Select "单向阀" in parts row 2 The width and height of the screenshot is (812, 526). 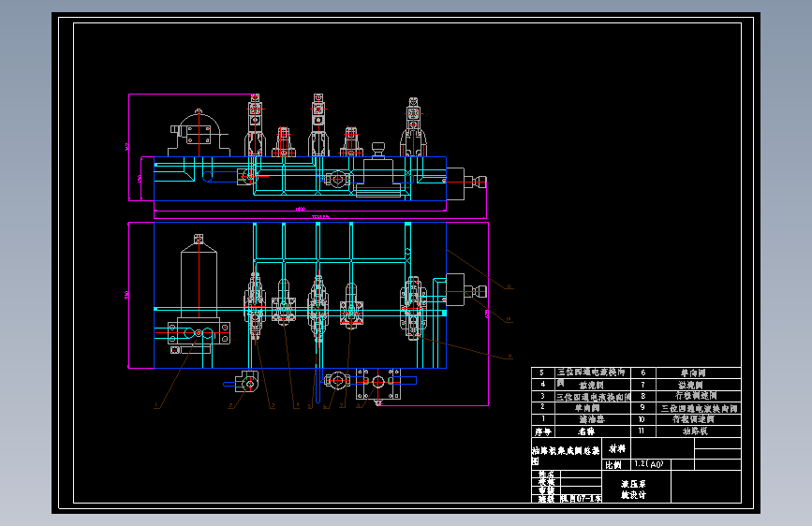click(x=587, y=408)
